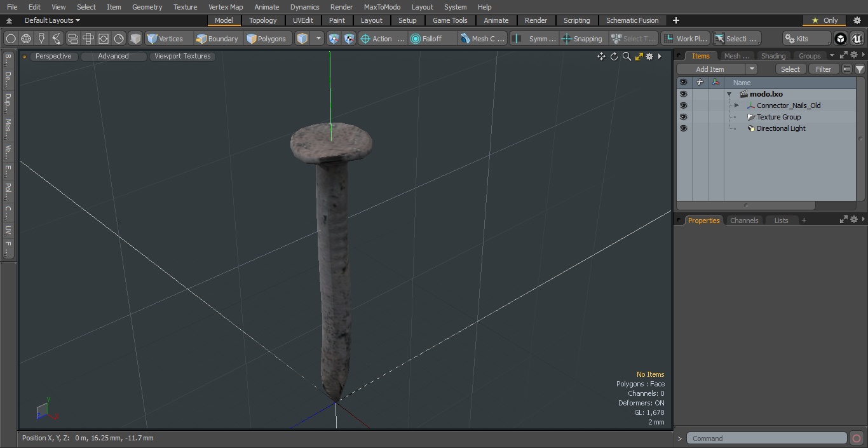Switch to the Paint layout tab
868x448 pixels.
coord(337,20)
